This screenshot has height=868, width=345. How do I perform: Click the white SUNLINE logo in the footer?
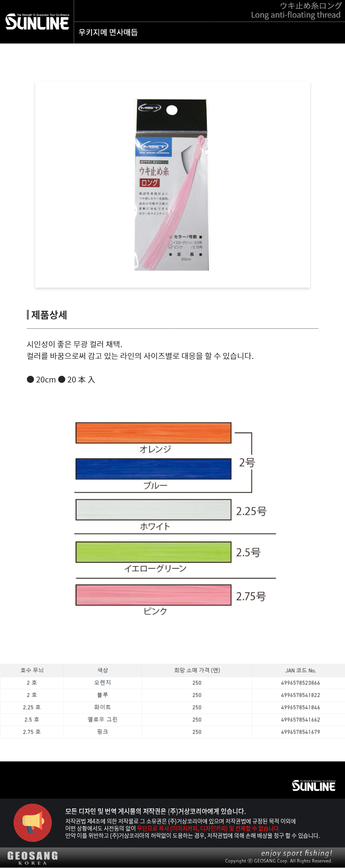coord(314,786)
